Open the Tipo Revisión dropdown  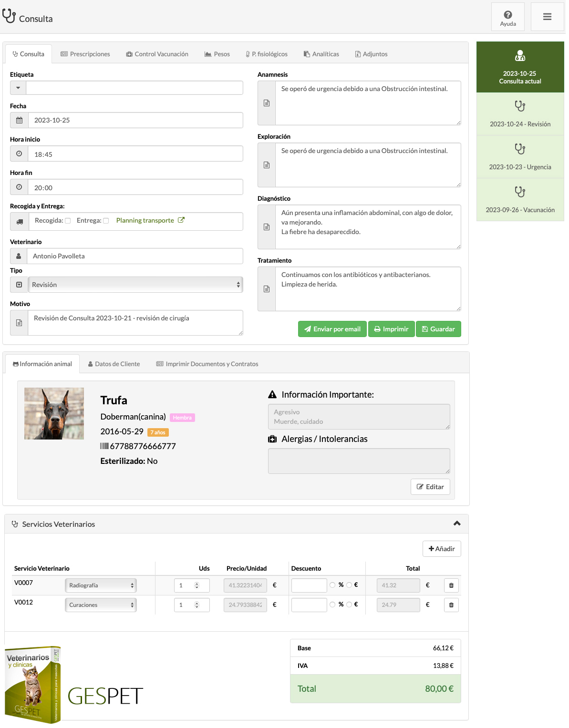coord(135,285)
